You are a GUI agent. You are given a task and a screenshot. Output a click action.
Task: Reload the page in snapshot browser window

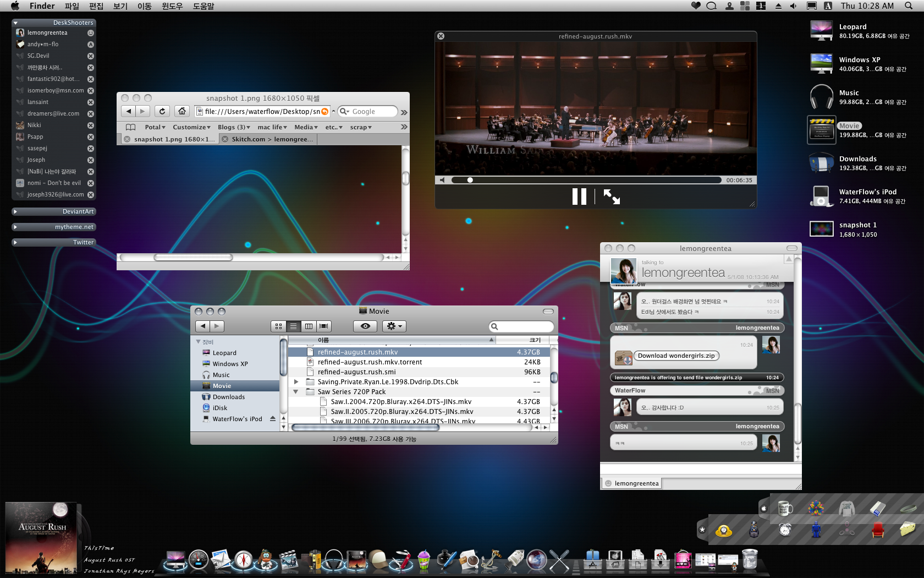162,111
